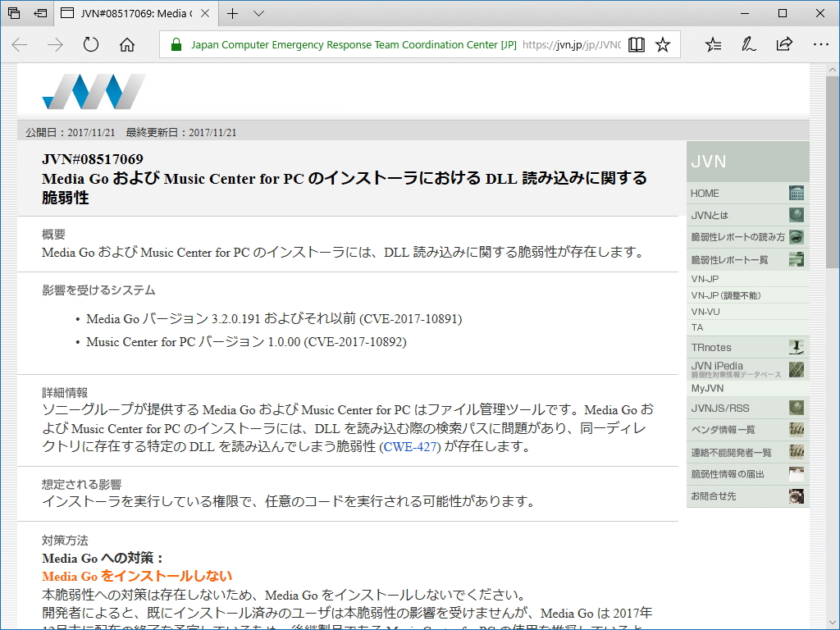Click the Media Go CVE-2017-10891 list item
The width and height of the screenshot is (840, 630).
click(x=274, y=319)
